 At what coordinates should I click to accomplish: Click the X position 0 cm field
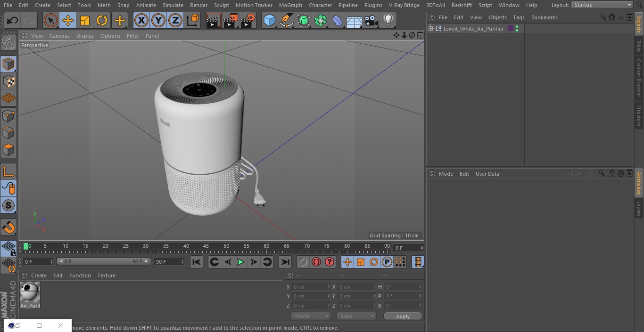[x=311, y=287]
